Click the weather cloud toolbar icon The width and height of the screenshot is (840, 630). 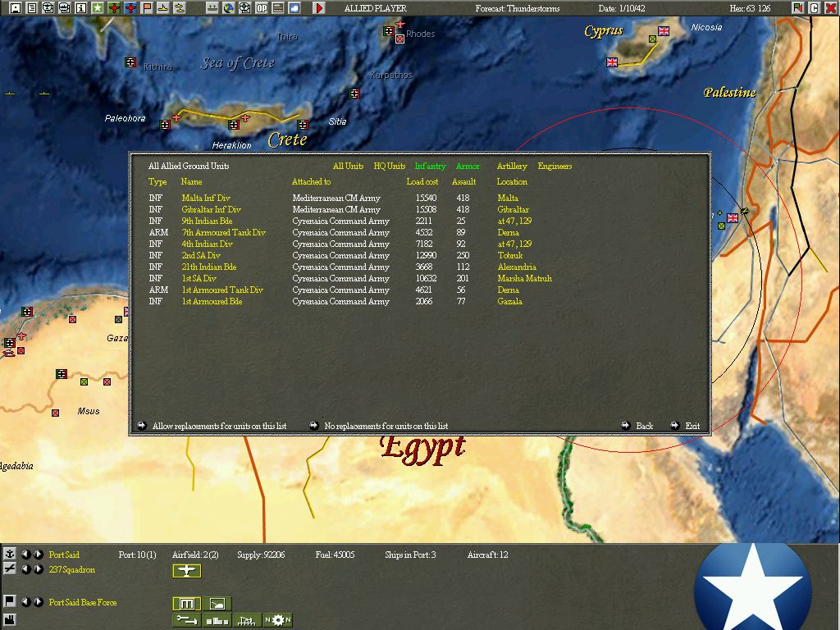[x=294, y=7]
